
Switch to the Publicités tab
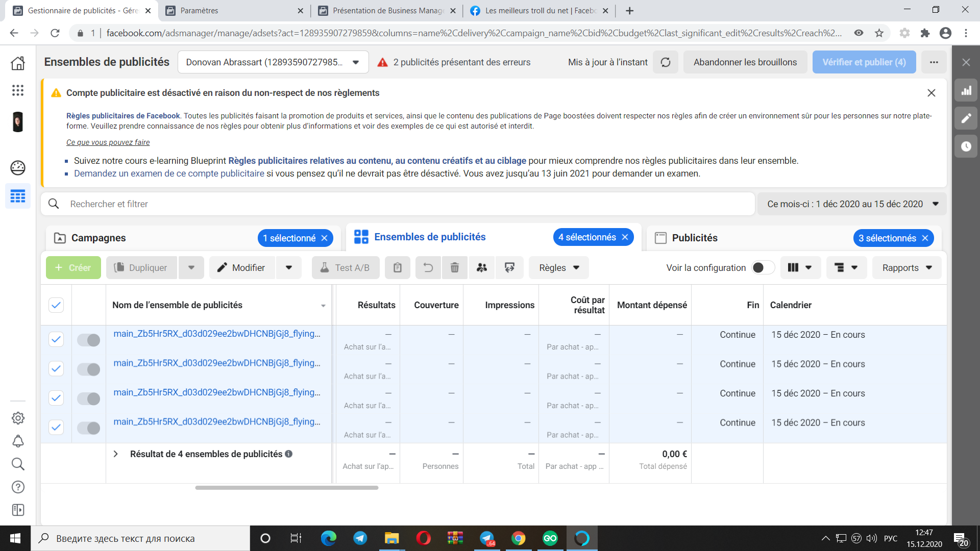[695, 238]
